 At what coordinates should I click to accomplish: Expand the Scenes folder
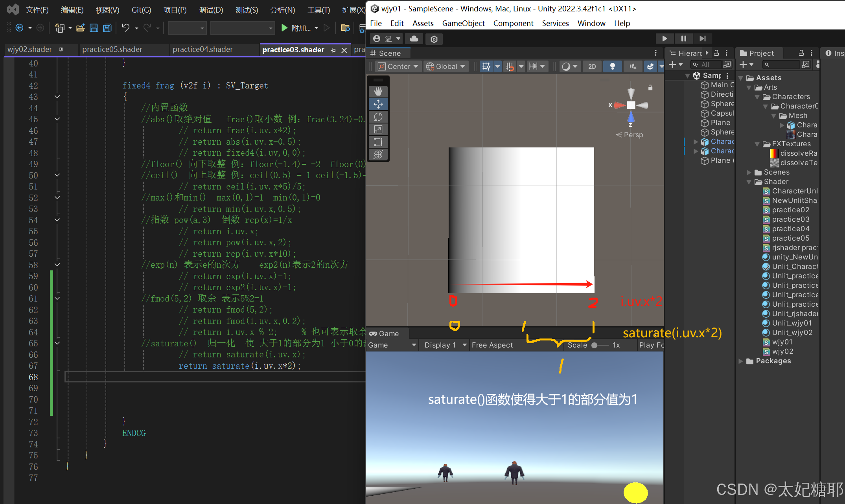pos(749,172)
